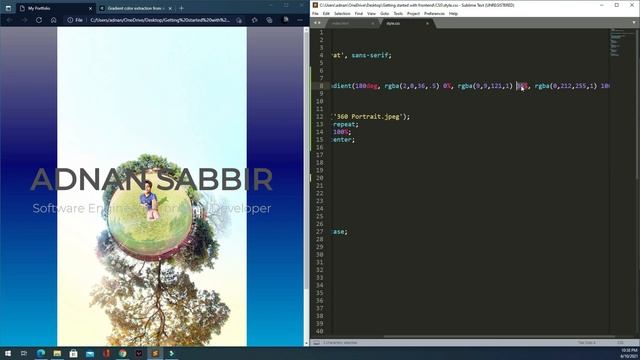Click the tab history arrows in Sublime
Viewport: 640px width, 360px height.
tap(317, 23)
